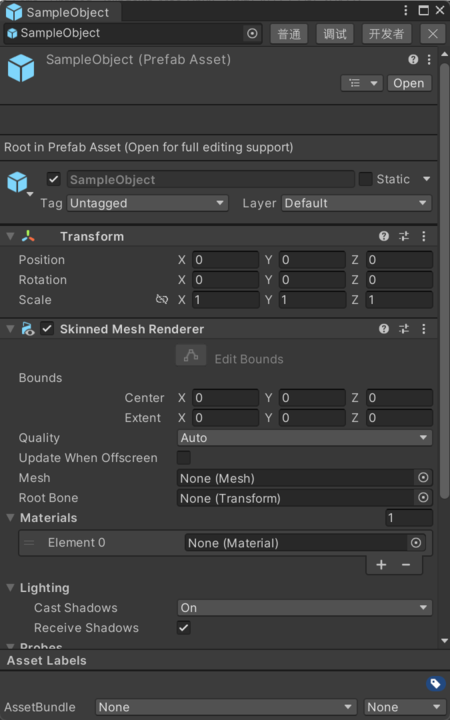The image size is (450, 720).
Task: Enable Update When Offscreen checkbox
Action: (x=184, y=457)
